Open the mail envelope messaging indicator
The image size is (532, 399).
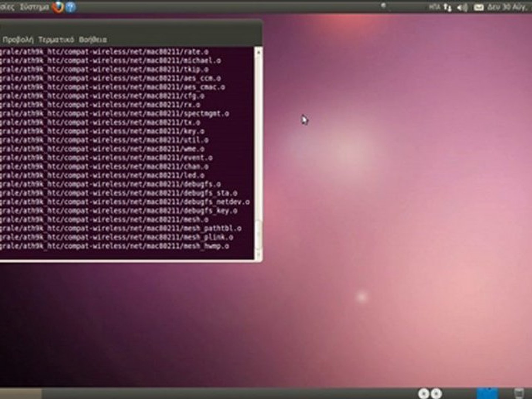tap(478, 7)
